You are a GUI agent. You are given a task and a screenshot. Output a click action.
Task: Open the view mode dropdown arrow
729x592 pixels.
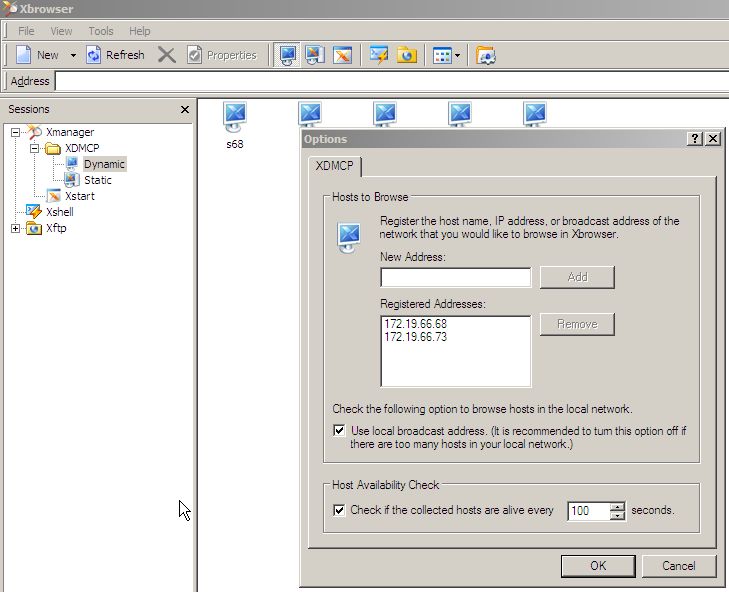click(x=458, y=55)
